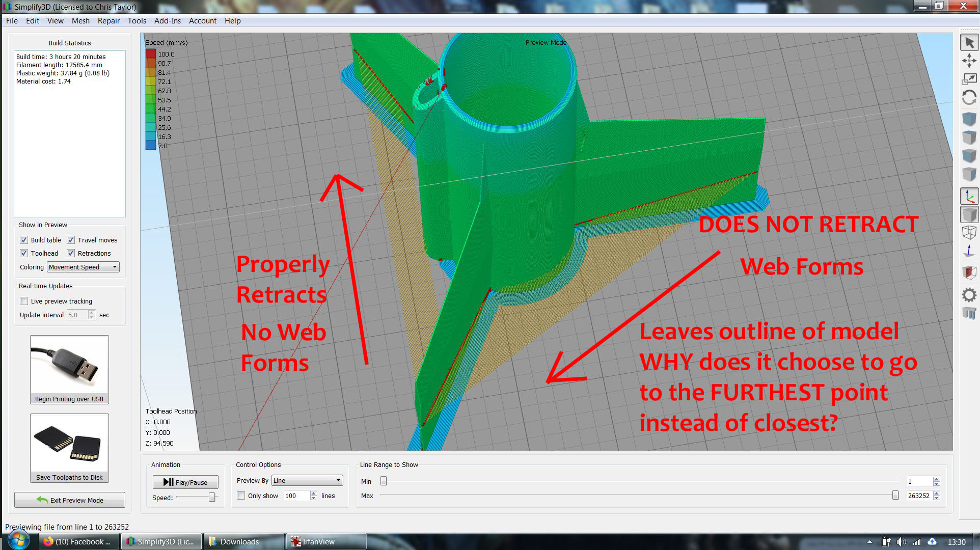
Task: Click the animation Speed slider handle
Action: point(212,498)
